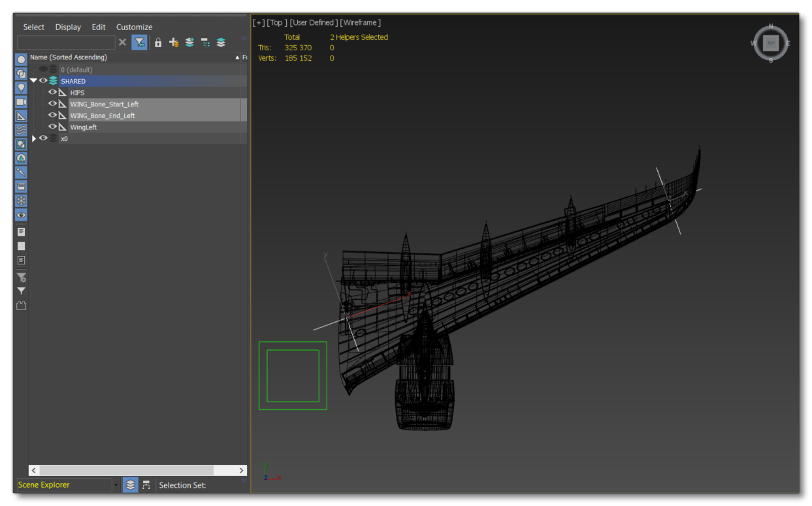Hide the HIPS helper via its eye icon
The height and width of the screenshot is (506, 812).
pos(52,92)
